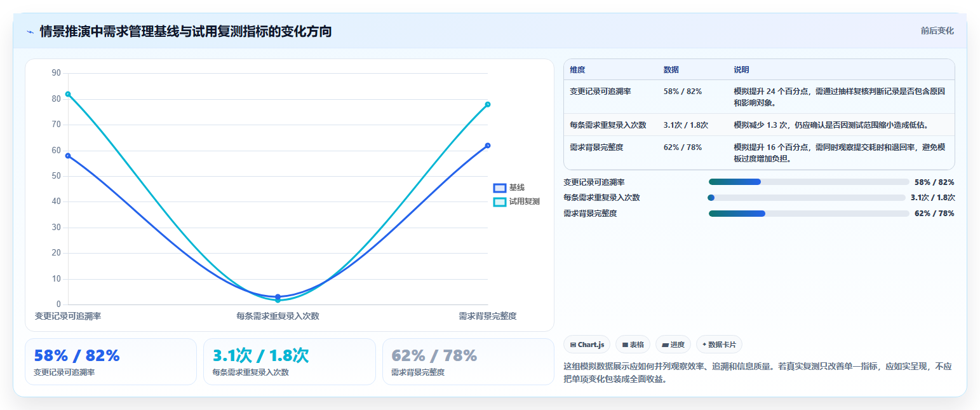This screenshot has height=410, width=980.
Task: Click the 基线 legend label
Action: [x=517, y=188]
